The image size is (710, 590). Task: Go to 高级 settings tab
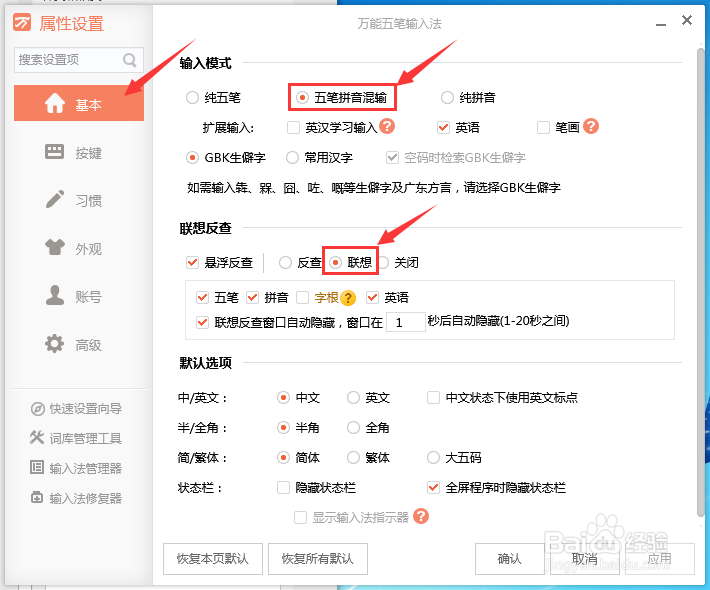click(79, 344)
